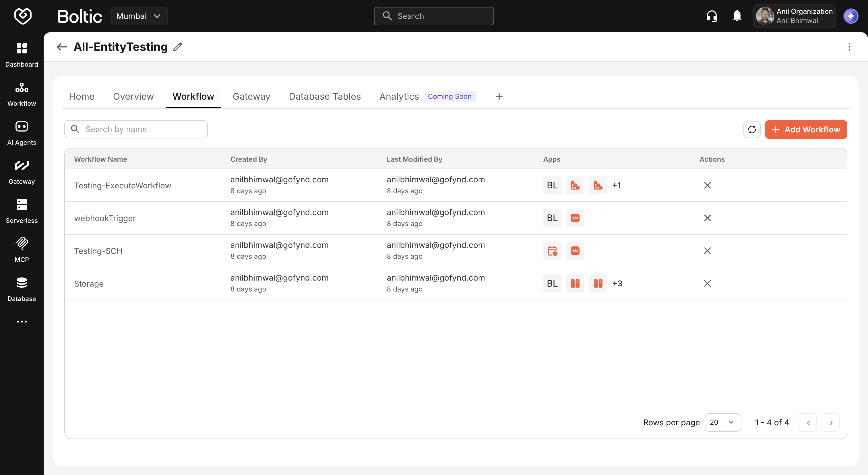Click the BL app badge in Storage row
Screen dimensions: 868x475
[552, 283]
